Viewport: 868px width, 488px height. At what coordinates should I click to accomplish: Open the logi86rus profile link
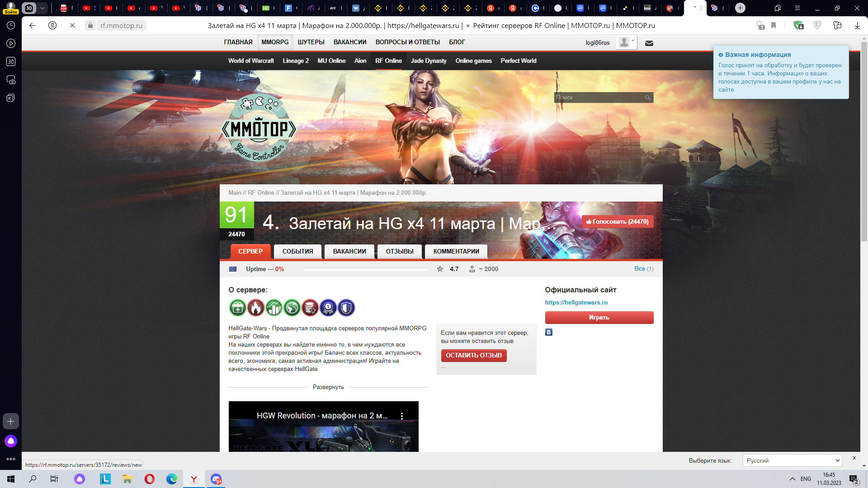coord(598,42)
